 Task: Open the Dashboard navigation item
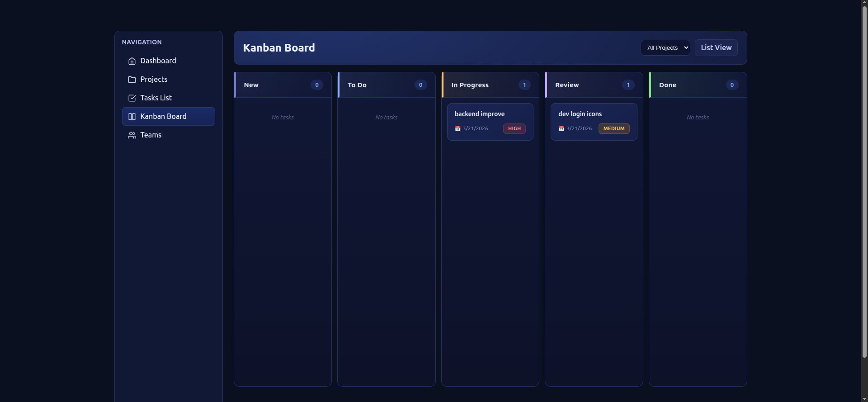169,61
